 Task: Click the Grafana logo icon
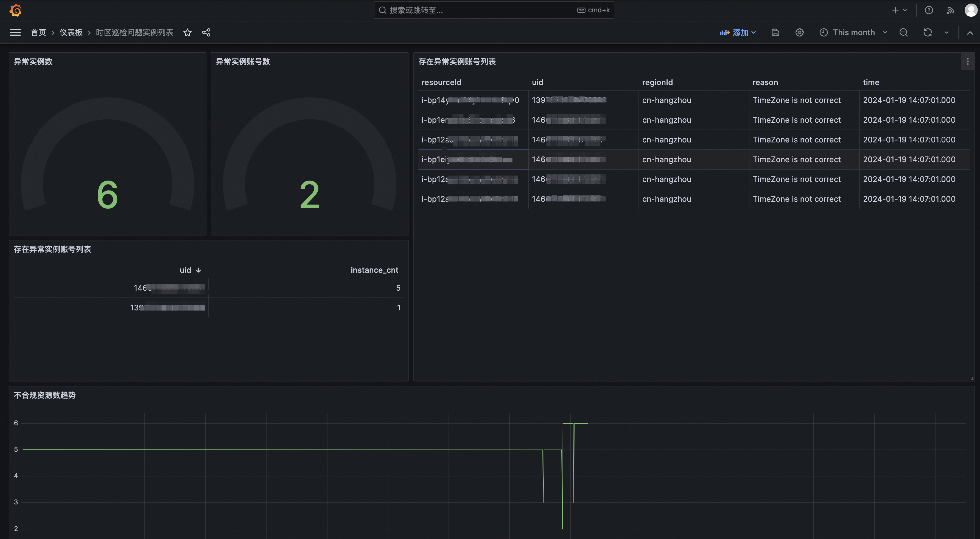(x=15, y=10)
